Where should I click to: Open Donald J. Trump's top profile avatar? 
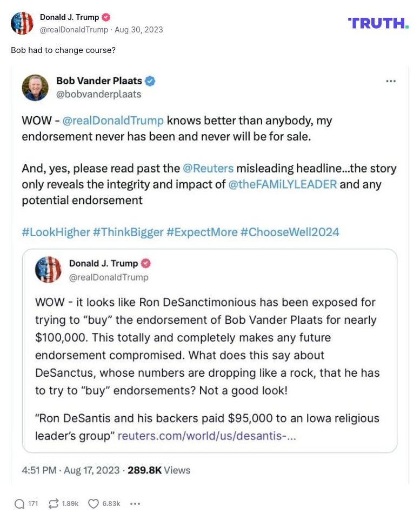pyautogui.click(x=22, y=23)
